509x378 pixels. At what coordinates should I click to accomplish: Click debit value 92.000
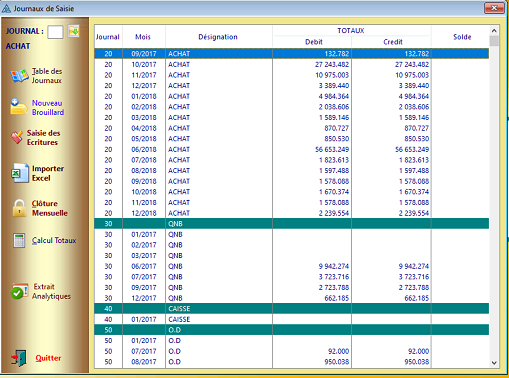pos(338,351)
